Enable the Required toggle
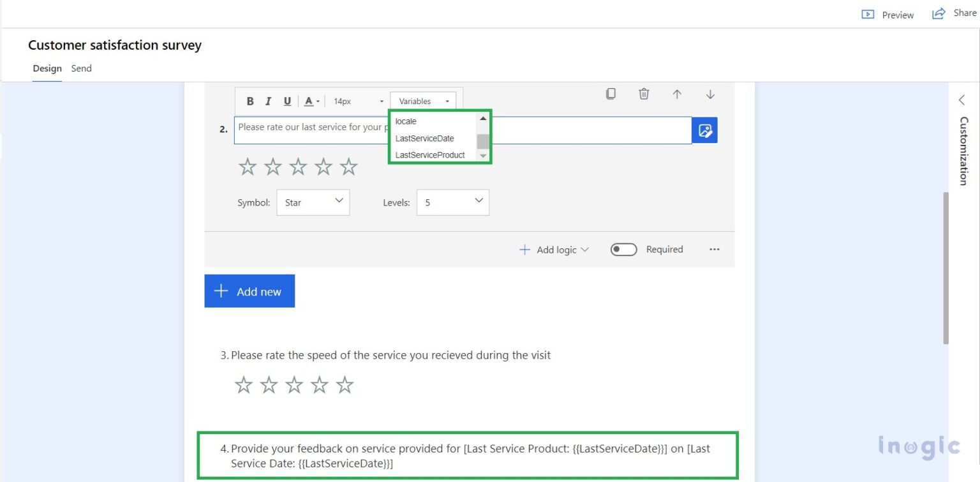The image size is (980, 482). (x=623, y=249)
